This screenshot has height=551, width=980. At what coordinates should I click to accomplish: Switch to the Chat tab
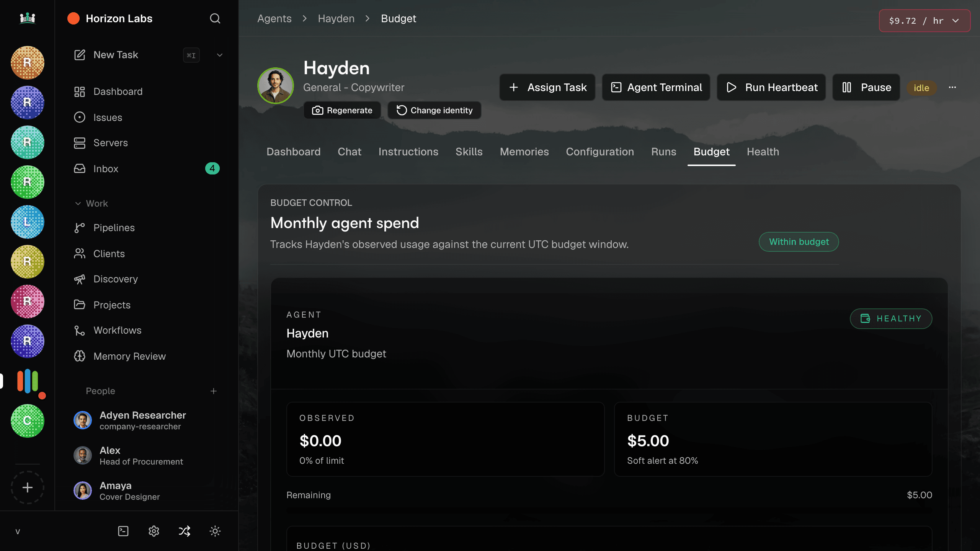(x=350, y=152)
